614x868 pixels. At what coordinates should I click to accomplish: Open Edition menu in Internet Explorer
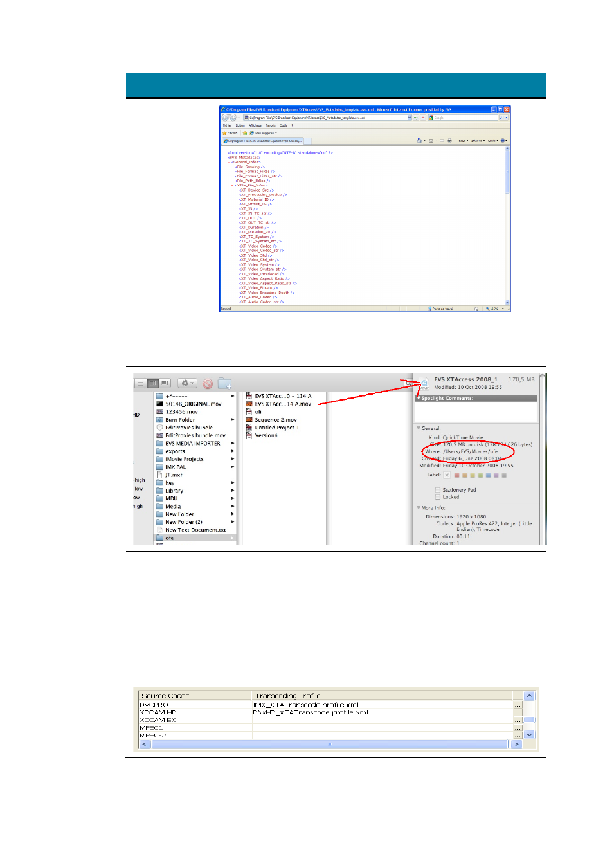(240, 125)
